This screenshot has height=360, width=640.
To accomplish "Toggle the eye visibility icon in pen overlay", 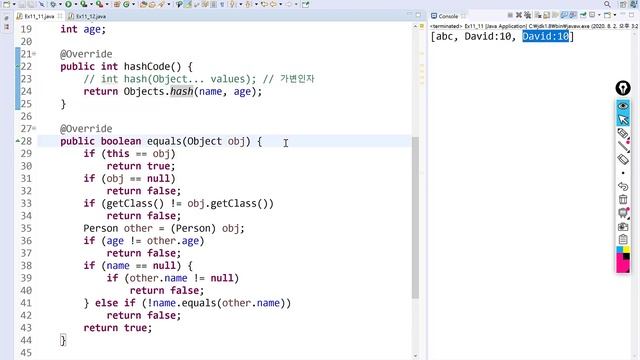I will pos(623,106).
